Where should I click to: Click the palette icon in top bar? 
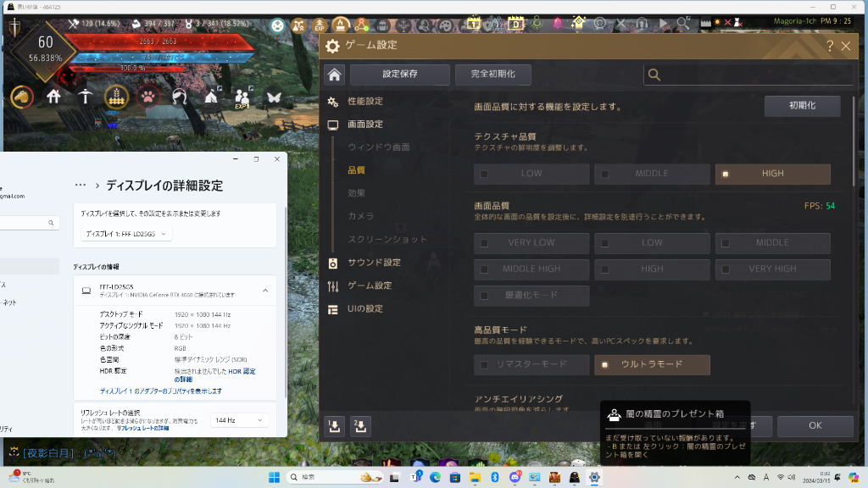pos(446,25)
